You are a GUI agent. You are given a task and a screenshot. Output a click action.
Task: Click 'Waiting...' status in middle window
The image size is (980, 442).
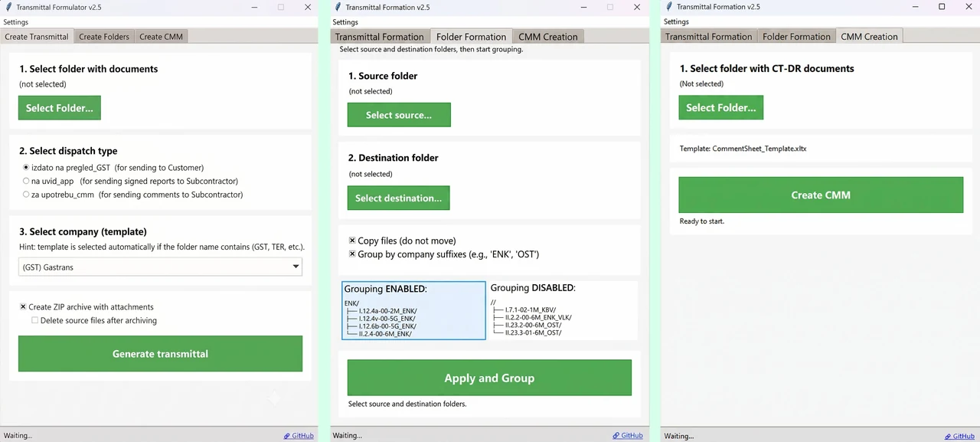[348, 436]
